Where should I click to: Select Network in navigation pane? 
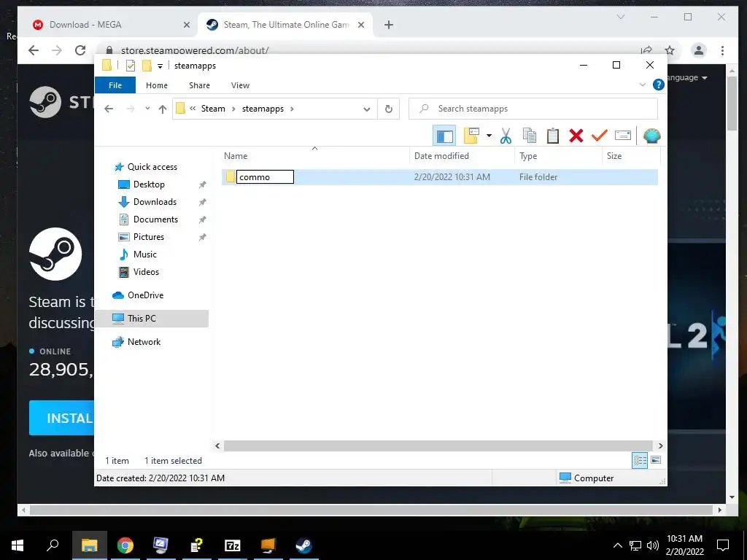[144, 342]
